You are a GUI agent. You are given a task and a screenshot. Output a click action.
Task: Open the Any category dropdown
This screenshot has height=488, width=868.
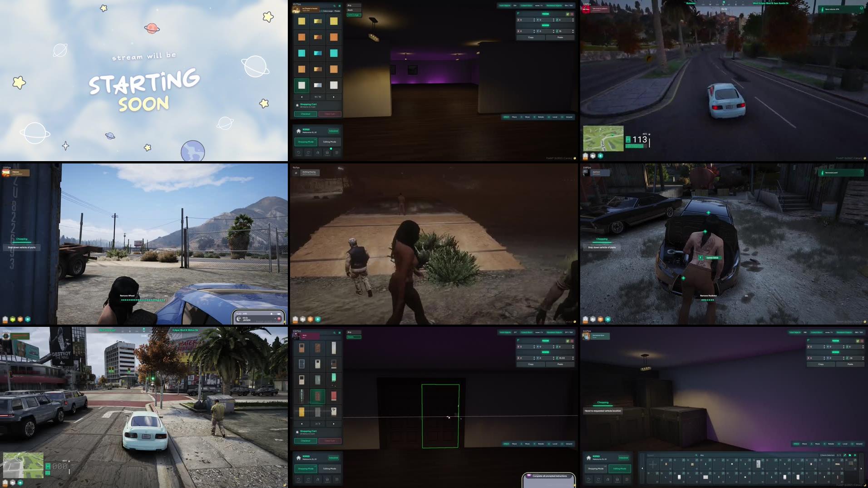click(353, 5)
